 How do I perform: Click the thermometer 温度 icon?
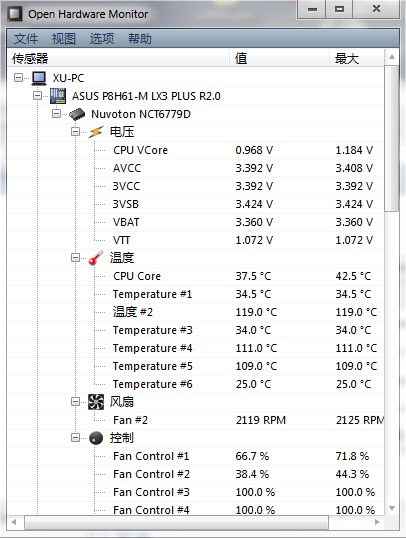[x=96, y=258]
